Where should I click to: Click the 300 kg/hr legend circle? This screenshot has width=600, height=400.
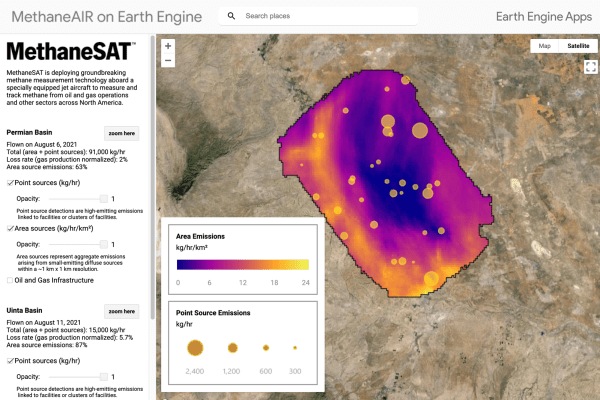tap(295, 347)
